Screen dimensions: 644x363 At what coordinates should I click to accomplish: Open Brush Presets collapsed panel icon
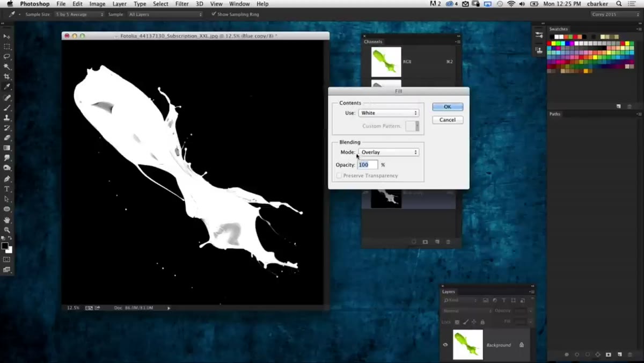coord(539,35)
